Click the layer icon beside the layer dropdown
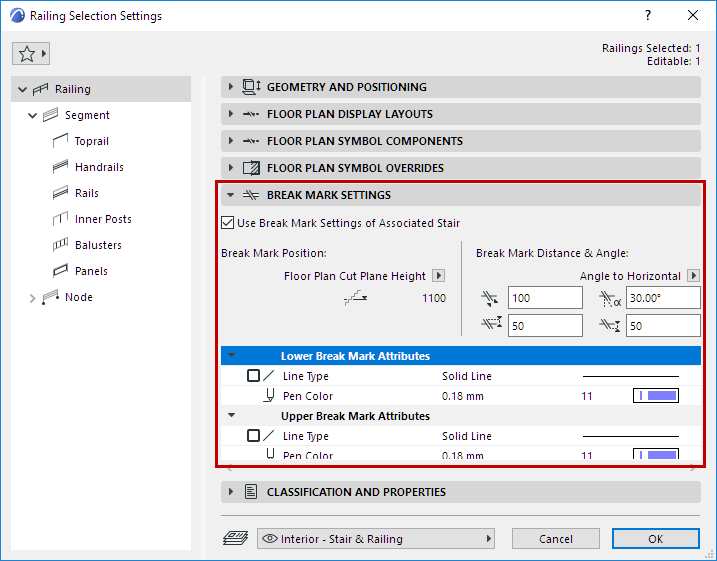The height and width of the screenshot is (561, 717). [x=233, y=539]
